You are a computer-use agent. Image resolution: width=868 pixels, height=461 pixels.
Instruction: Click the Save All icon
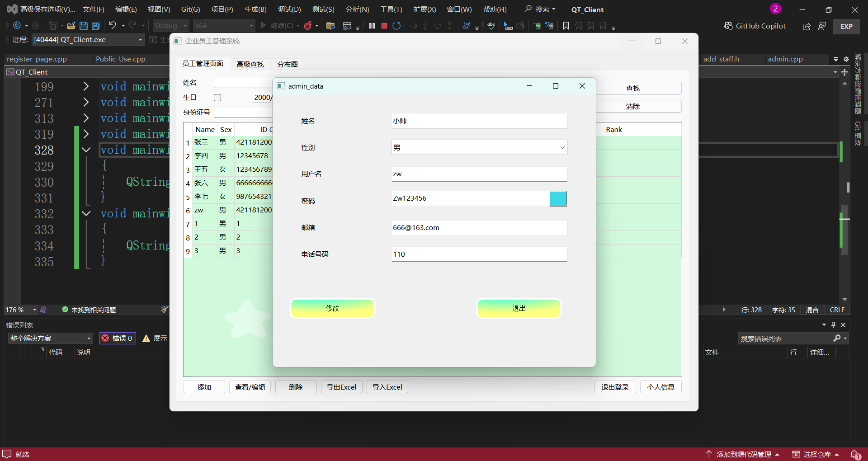(x=96, y=26)
